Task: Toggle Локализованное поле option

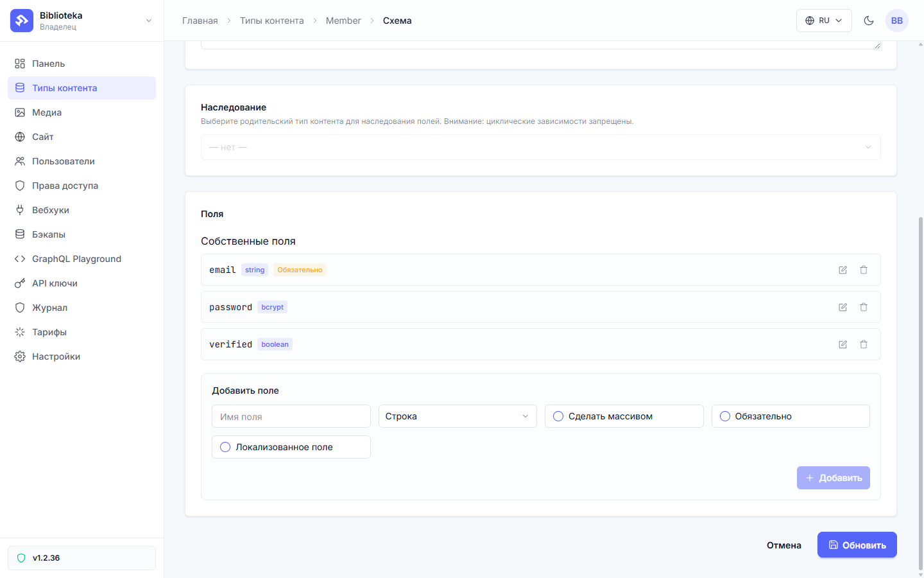Action: point(291,447)
